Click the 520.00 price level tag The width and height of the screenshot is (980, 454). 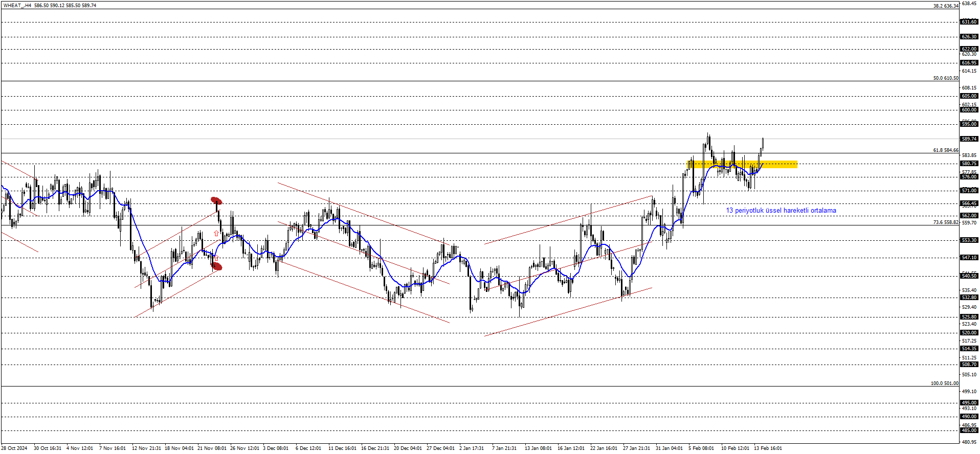tap(969, 333)
